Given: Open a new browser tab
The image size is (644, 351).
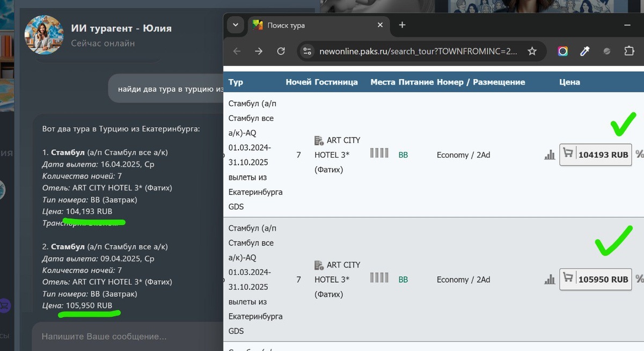Looking at the screenshot, I should coord(402,25).
